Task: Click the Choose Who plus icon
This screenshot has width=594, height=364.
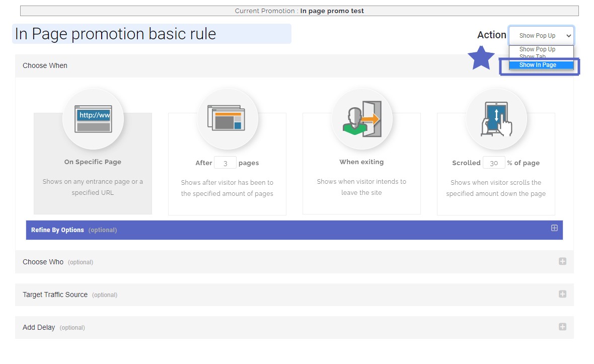Action: (x=562, y=261)
